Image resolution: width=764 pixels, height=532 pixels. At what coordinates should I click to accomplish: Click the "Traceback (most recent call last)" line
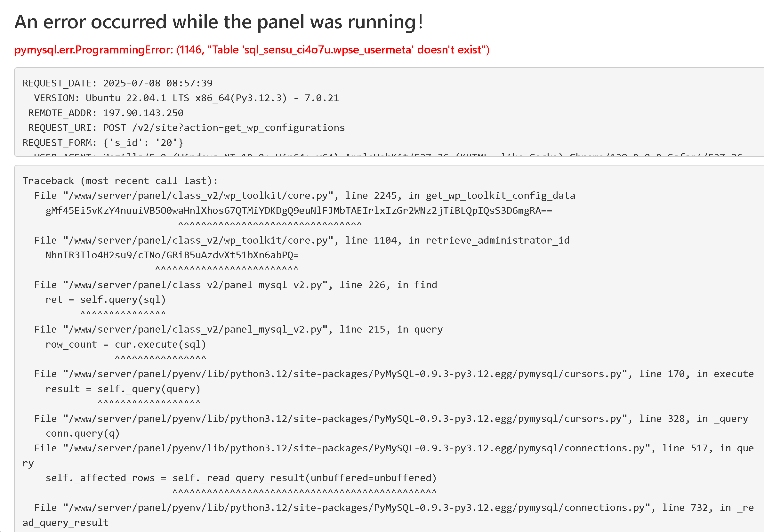[x=120, y=181]
